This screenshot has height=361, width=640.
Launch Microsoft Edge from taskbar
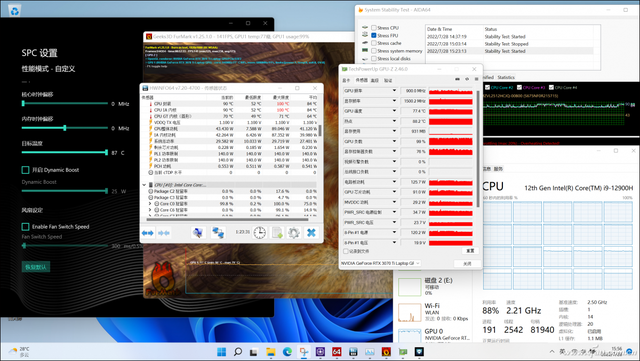287,352
